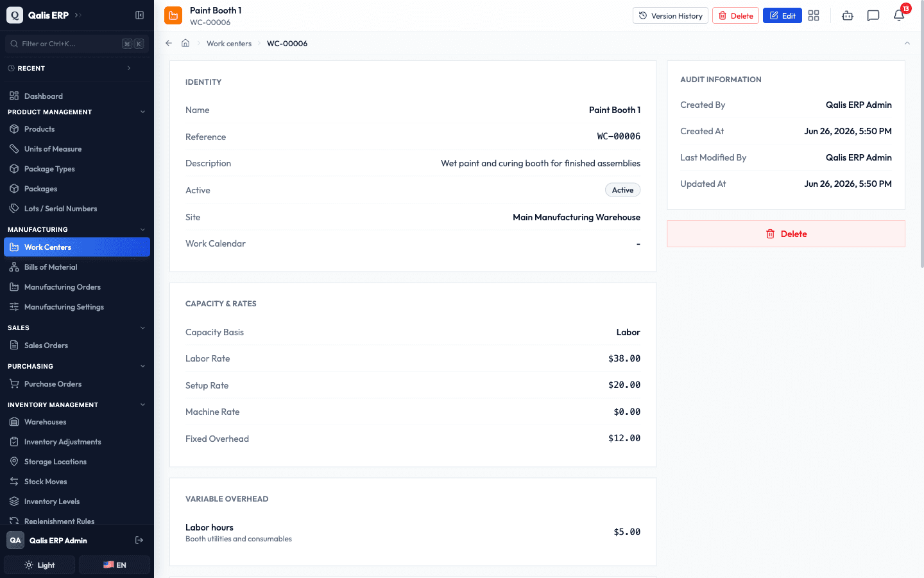Open Version History
This screenshot has width=924, height=578.
[x=670, y=15]
